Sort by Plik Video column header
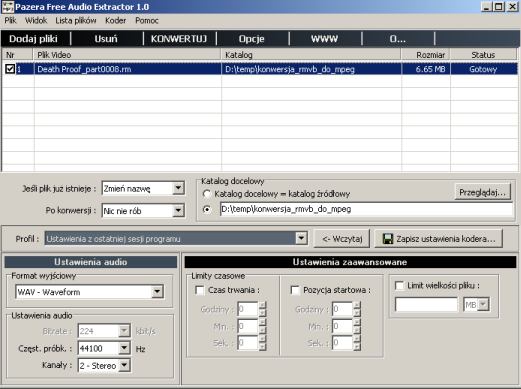Screen dimensions: 521x389 (x=127, y=55)
